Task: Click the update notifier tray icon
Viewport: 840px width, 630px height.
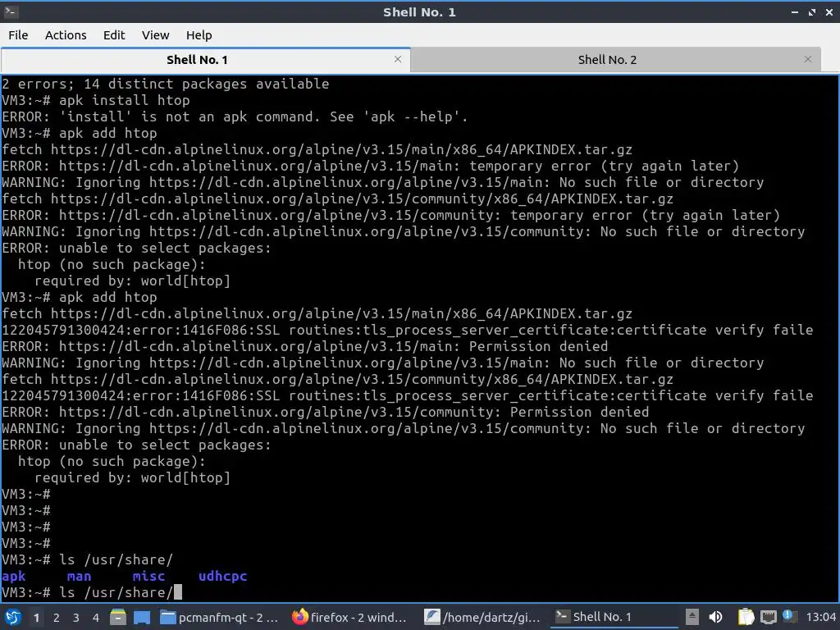Action: (788, 616)
